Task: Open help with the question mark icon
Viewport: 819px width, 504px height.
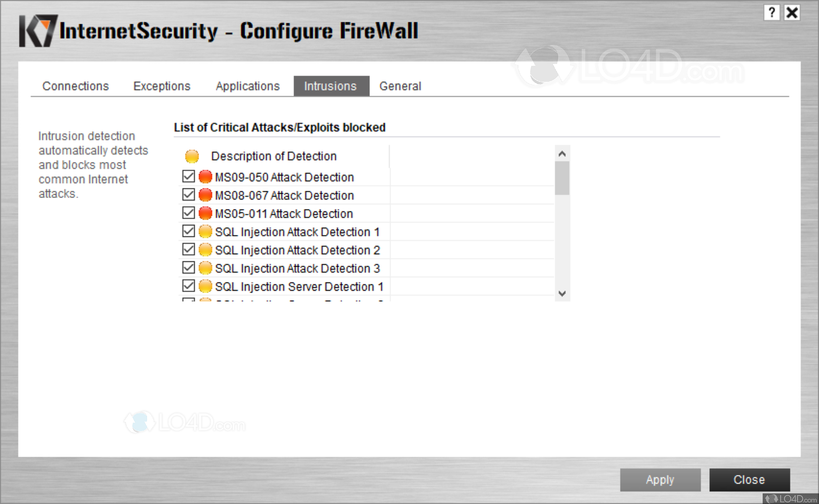Action: 771,13
